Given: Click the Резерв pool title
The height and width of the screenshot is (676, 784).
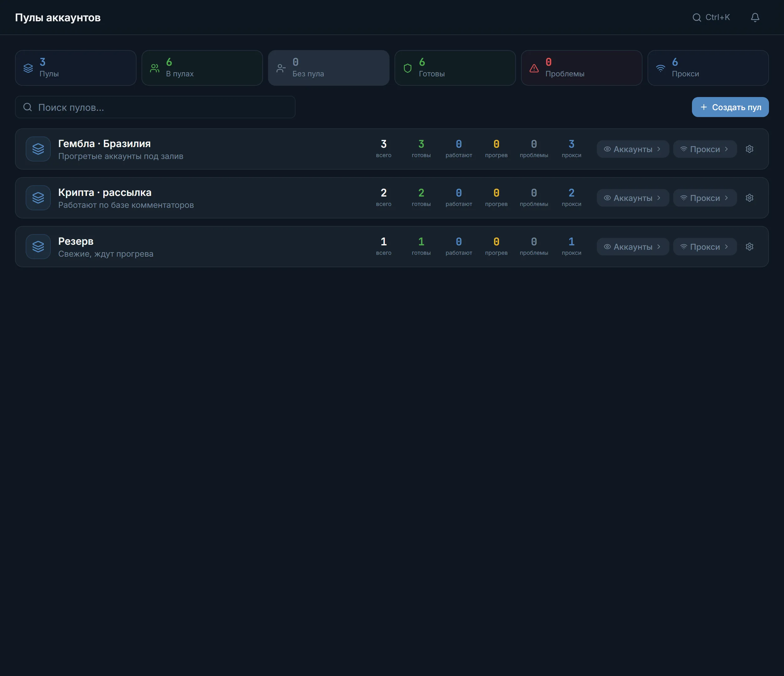Looking at the screenshot, I should click(x=76, y=241).
